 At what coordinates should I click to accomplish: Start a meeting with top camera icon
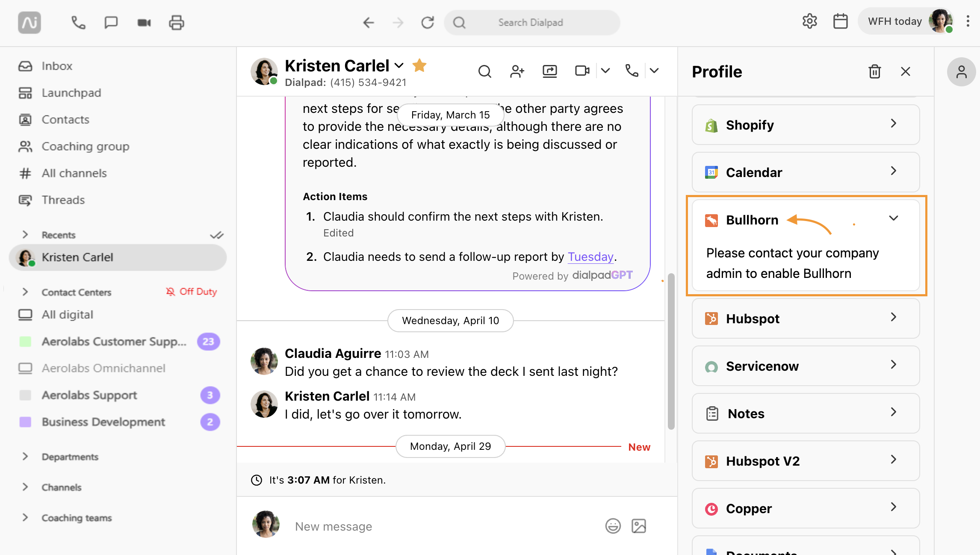[x=144, y=22]
